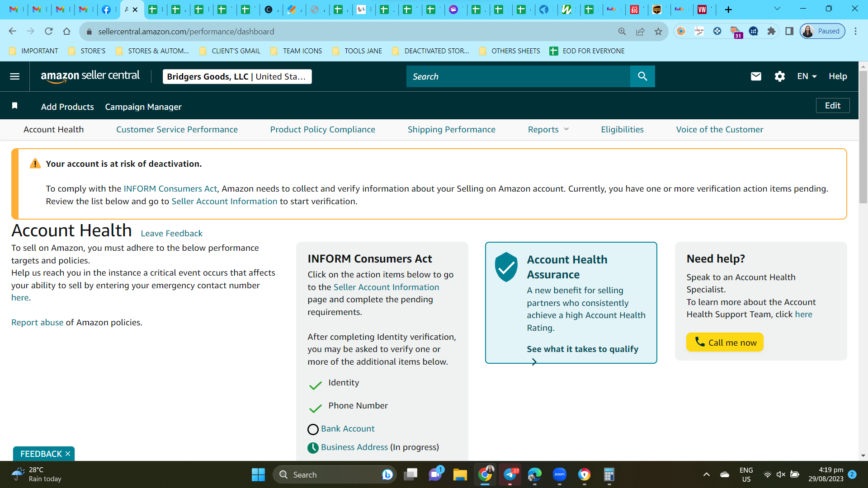Viewport: 868px width, 488px height.
Task: Click the Phone Number green checkmark icon
Action: coord(315,408)
